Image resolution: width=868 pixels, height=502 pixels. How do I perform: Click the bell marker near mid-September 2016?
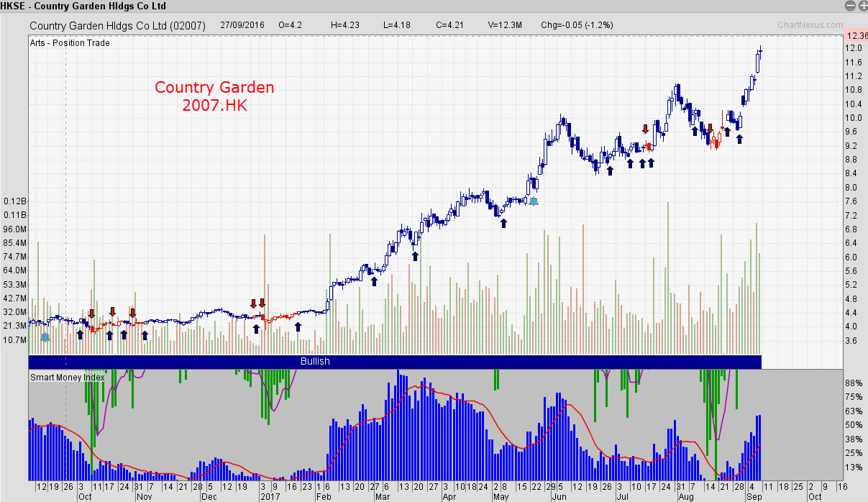point(45,337)
